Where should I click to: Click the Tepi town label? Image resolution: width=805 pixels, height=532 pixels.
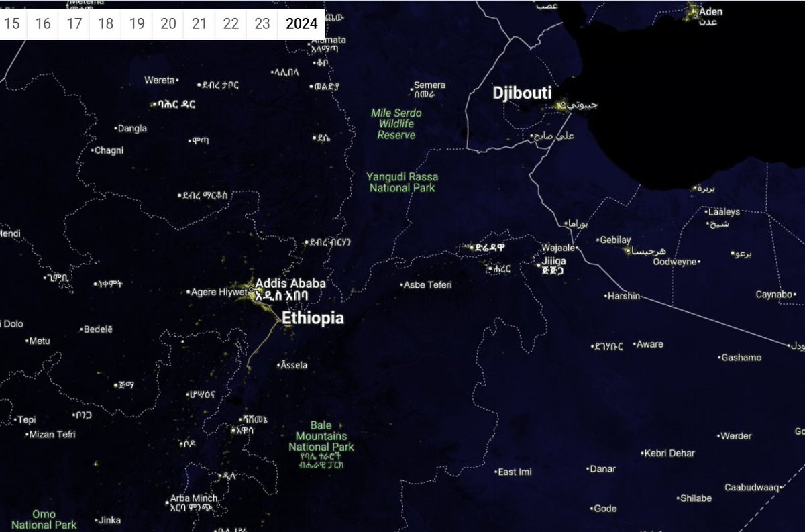(27, 420)
